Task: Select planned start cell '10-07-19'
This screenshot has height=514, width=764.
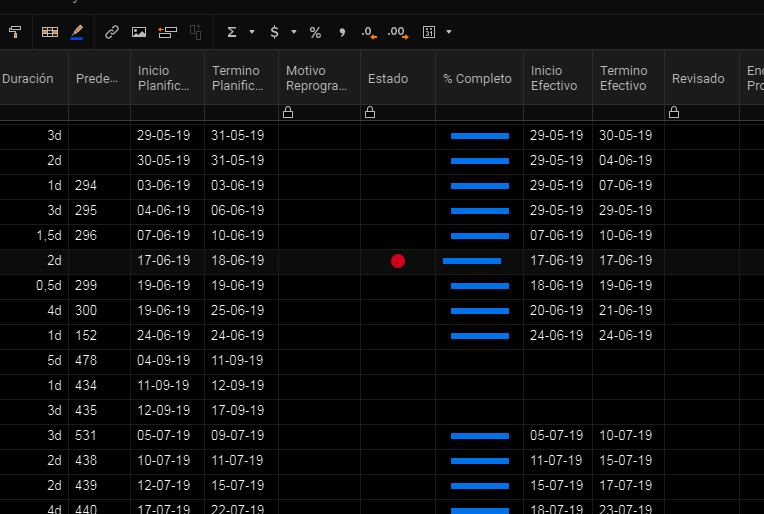Action: tap(168, 460)
